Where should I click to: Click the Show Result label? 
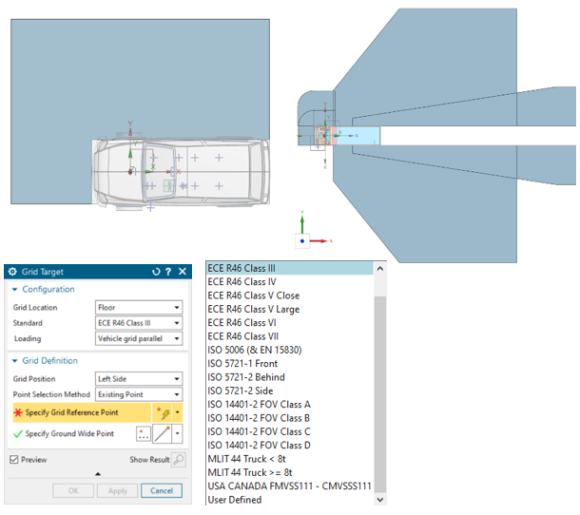tap(149, 460)
